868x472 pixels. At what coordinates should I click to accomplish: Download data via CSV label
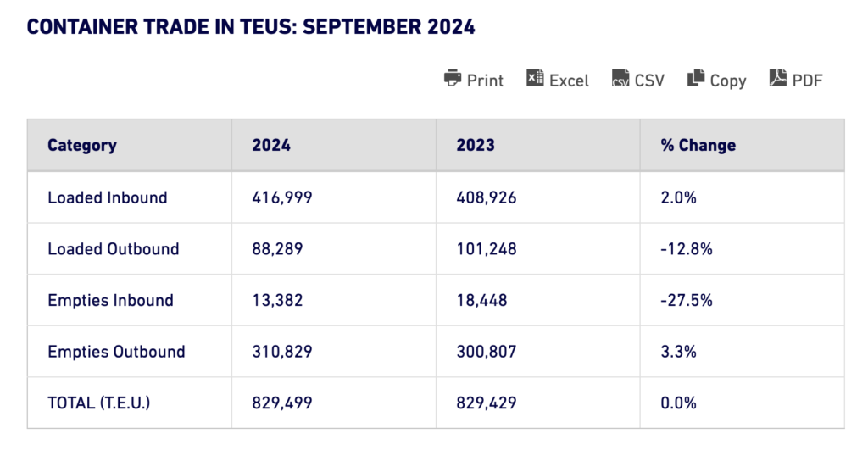tap(649, 81)
